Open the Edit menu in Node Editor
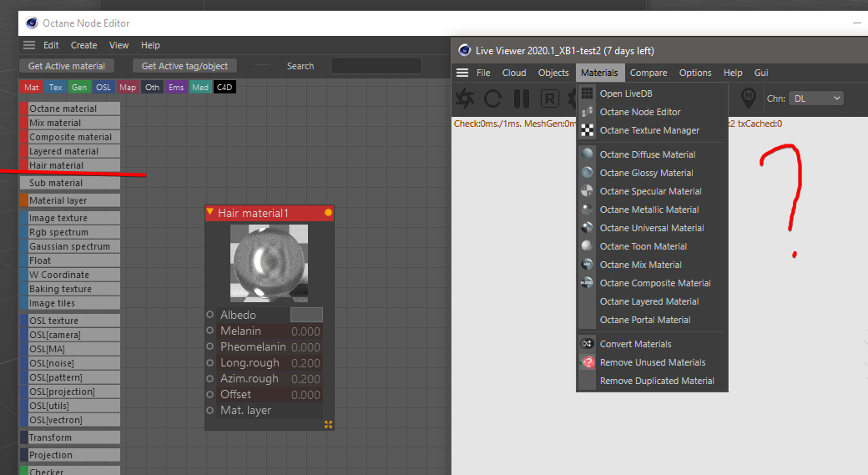Screen dimensions: 868x475 click(x=51, y=45)
